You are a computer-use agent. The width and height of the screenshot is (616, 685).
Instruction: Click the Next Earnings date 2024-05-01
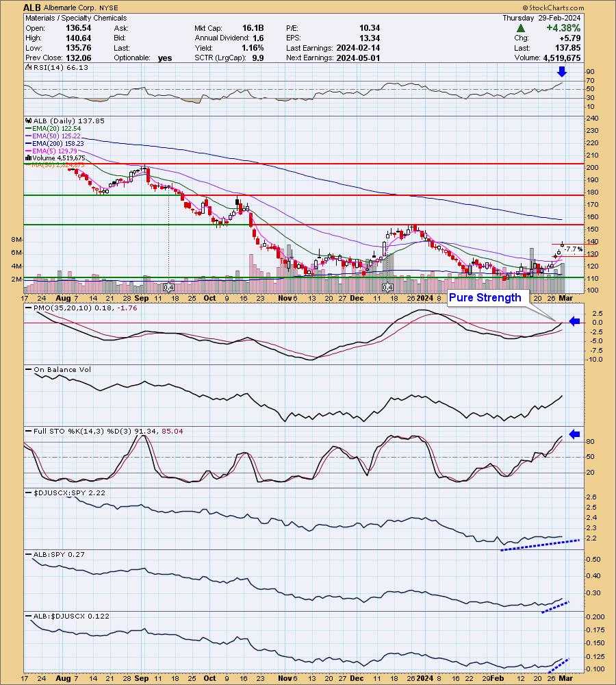point(358,58)
